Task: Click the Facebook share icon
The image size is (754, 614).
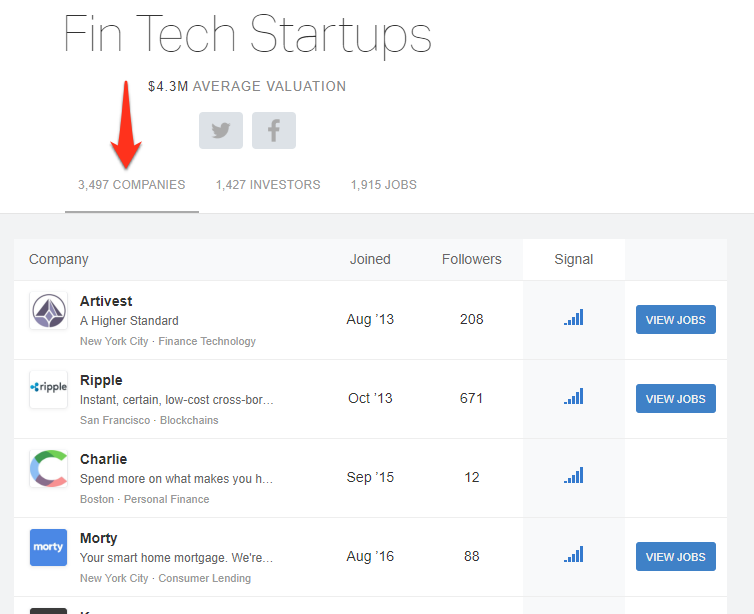Action: (274, 130)
